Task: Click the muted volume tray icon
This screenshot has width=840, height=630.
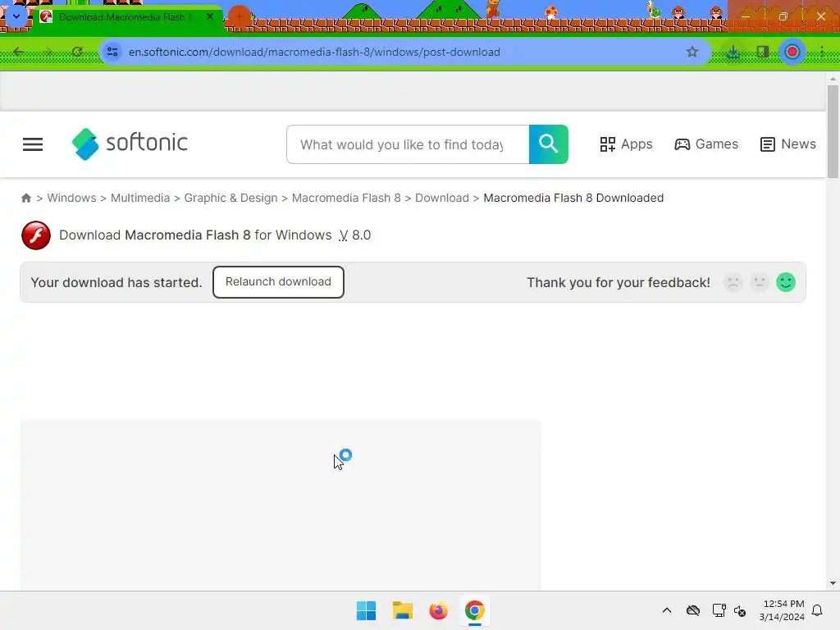Action: [740, 610]
